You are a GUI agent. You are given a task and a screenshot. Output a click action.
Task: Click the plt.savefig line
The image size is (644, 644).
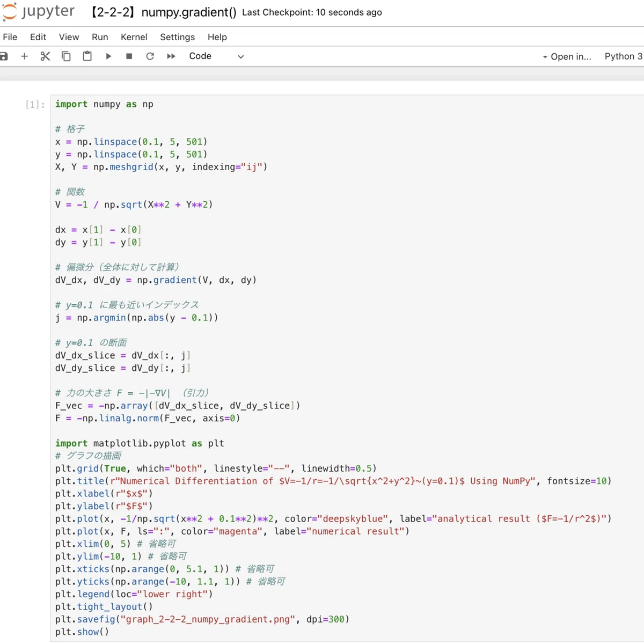pos(202,619)
